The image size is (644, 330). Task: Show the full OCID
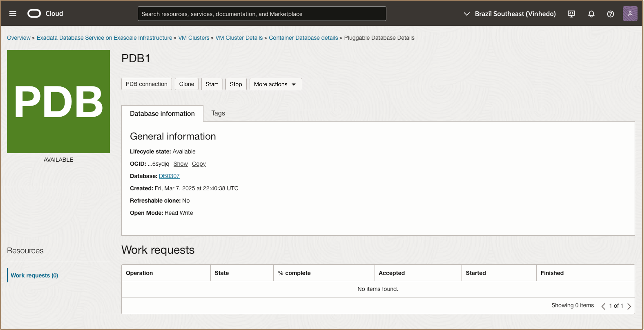[180, 164]
